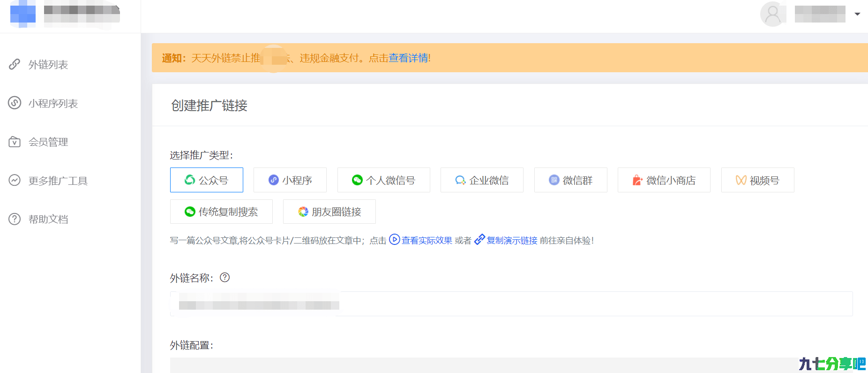Click the mini-program icon beside 小程序列表
Screen dimensions: 868x373
click(15, 103)
